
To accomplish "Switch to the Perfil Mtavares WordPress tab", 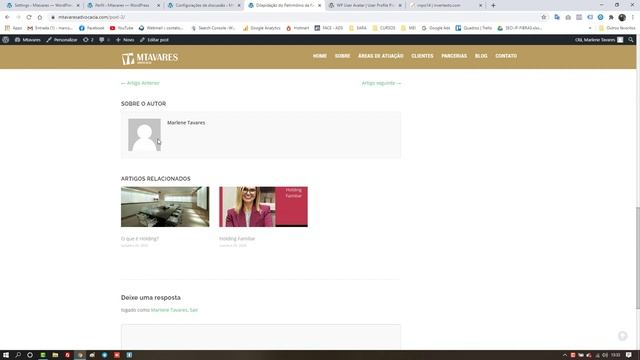I will pos(122,5).
